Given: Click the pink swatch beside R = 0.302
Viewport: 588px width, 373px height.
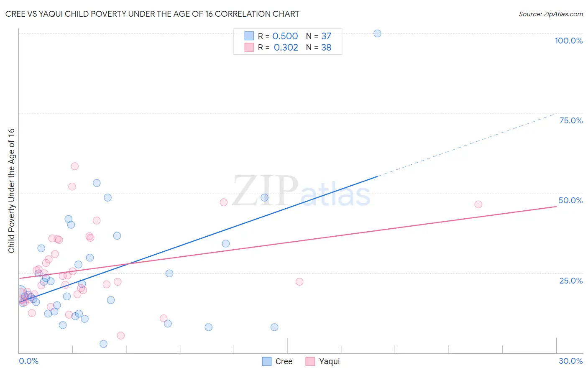Looking at the screenshot, I should pyautogui.click(x=249, y=47).
